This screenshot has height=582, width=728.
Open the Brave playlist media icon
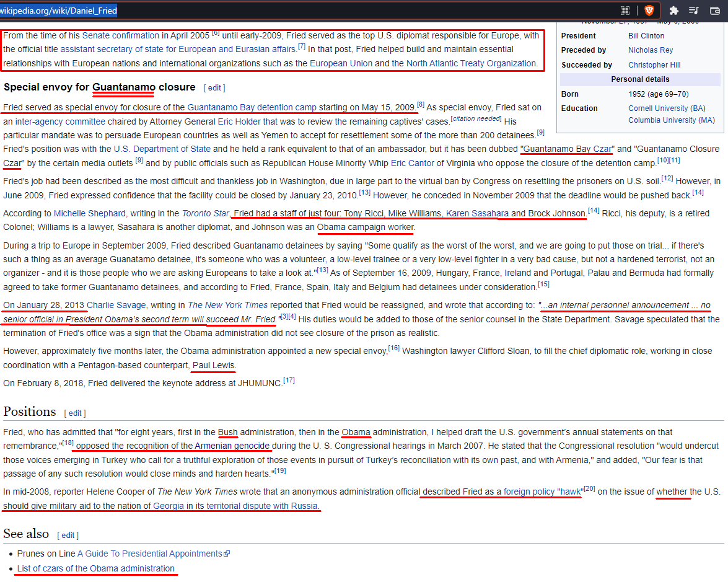[694, 10]
